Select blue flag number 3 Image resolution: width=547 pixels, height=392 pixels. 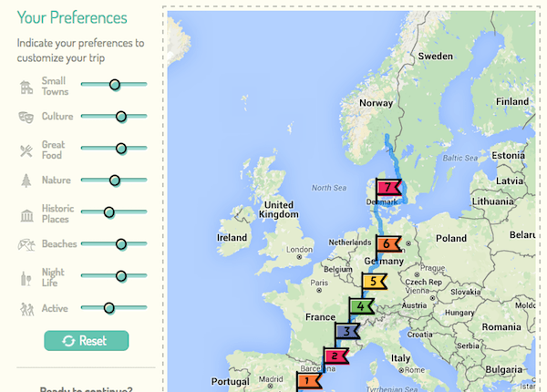tap(347, 331)
